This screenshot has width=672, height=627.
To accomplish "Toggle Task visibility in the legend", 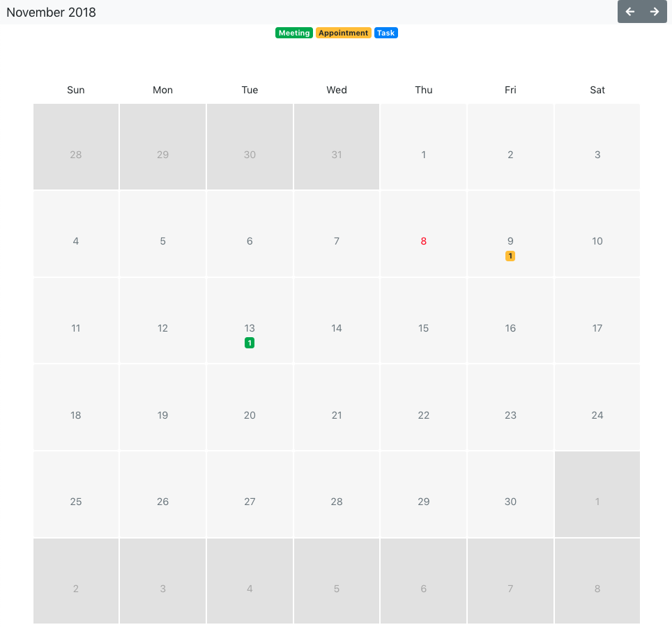I will [x=386, y=32].
